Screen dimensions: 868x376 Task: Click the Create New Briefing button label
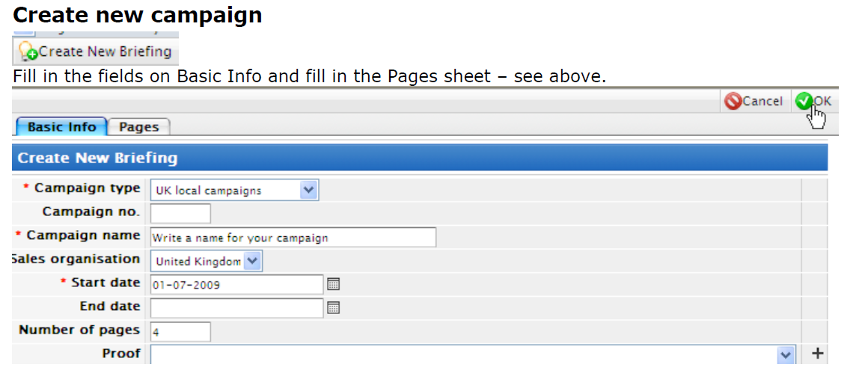pos(106,52)
